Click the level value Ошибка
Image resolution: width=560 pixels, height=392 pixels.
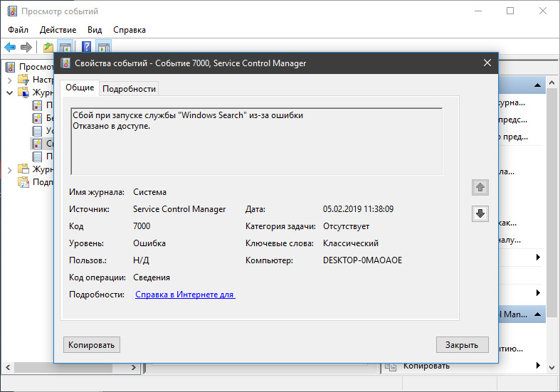(x=149, y=243)
